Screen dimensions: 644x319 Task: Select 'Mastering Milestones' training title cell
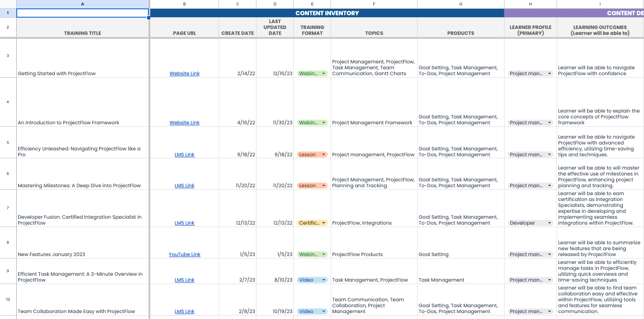pyautogui.click(x=83, y=174)
